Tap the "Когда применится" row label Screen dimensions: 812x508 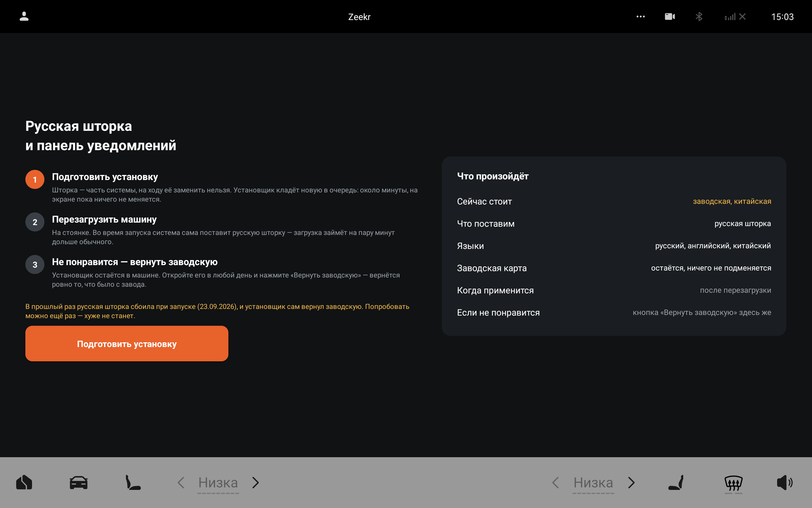(x=495, y=290)
